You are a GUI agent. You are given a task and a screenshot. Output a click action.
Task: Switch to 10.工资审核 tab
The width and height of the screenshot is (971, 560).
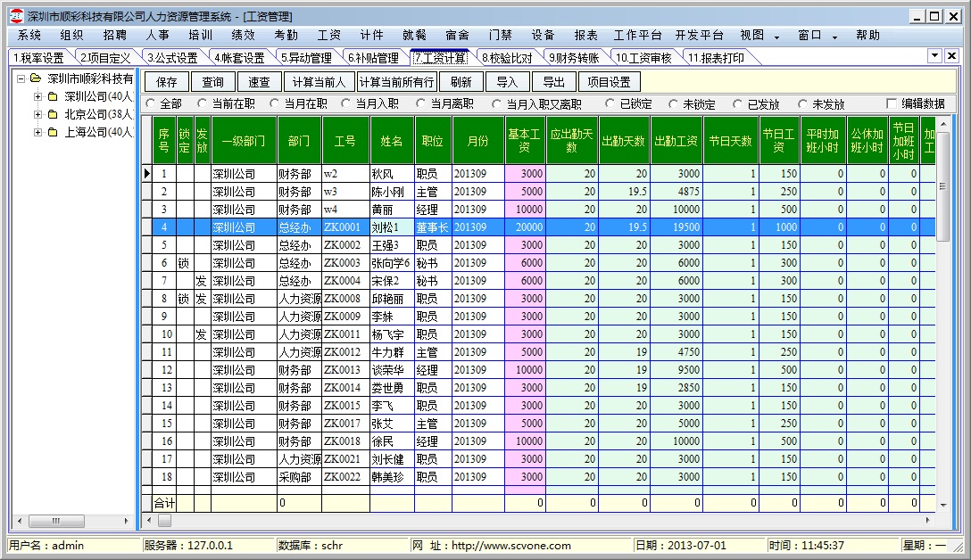tap(643, 58)
